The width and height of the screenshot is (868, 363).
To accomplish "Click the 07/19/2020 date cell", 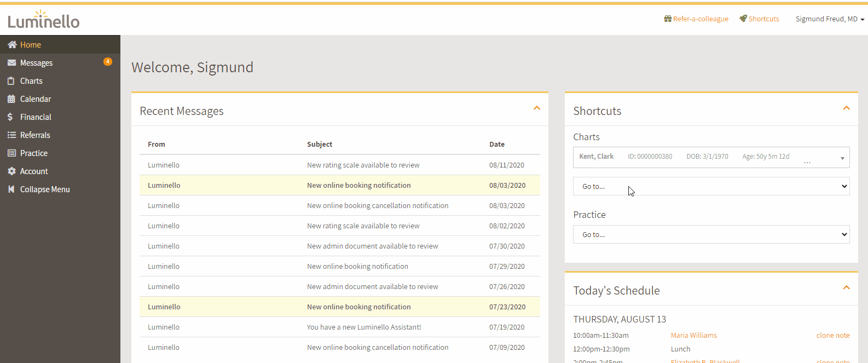I will pyautogui.click(x=507, y=327).
